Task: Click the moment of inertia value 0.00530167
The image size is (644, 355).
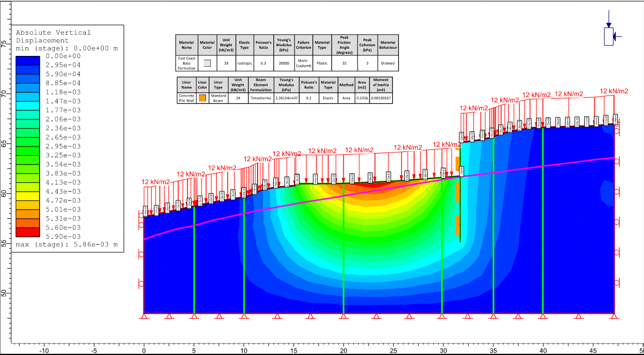Action: pyautogui.click(x=381, y=98)
